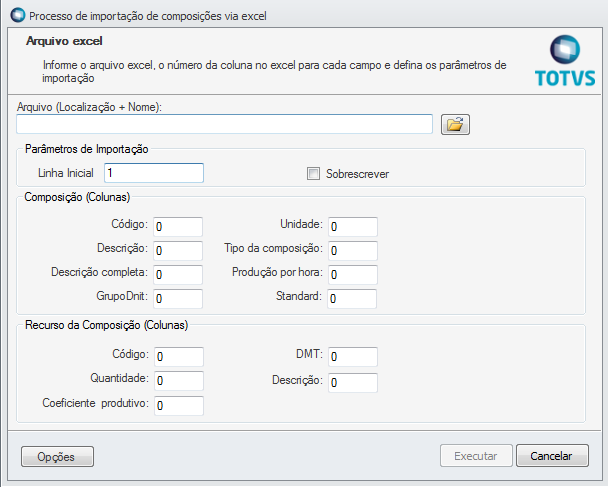The height and width of the screenshot is (487, 608).
Task: Click the Recurso Descrição column field
Action: point(353,383)
